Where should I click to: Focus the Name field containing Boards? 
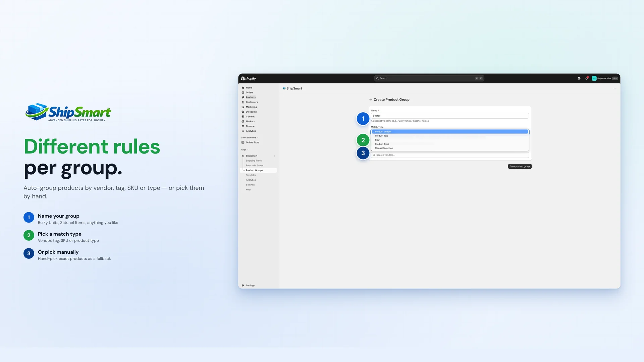tap(450, 116)
